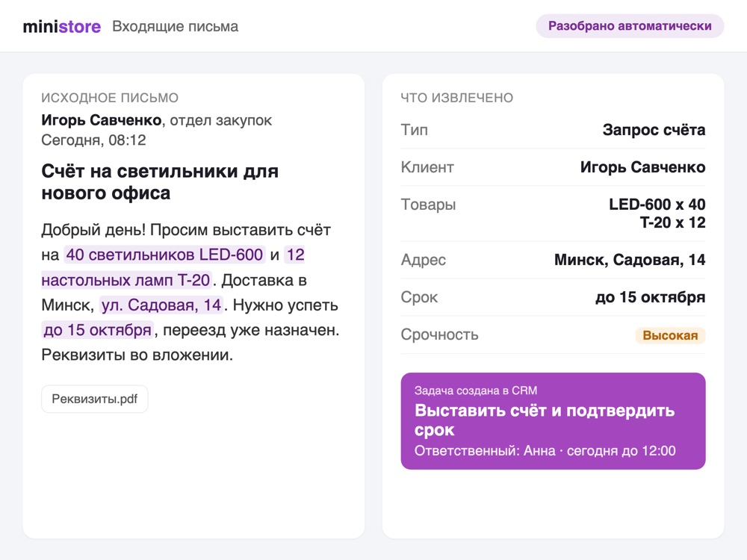Open the Реквизиты.pdf attachment
Image resolution: width=747 pixels, height=560 pixels.
point(95,399)
